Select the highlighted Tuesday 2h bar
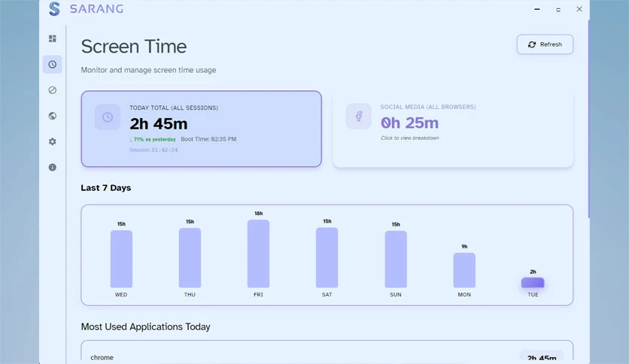 tap(533, 283)
